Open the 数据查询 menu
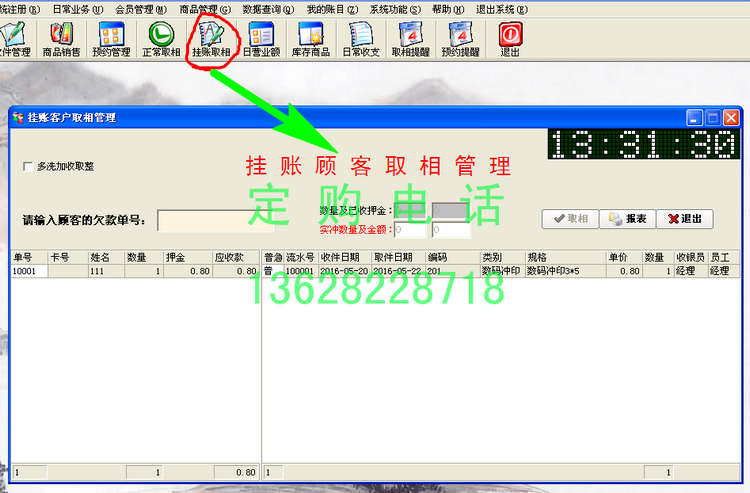Screen dimensions: 750x493 point(268,9)
